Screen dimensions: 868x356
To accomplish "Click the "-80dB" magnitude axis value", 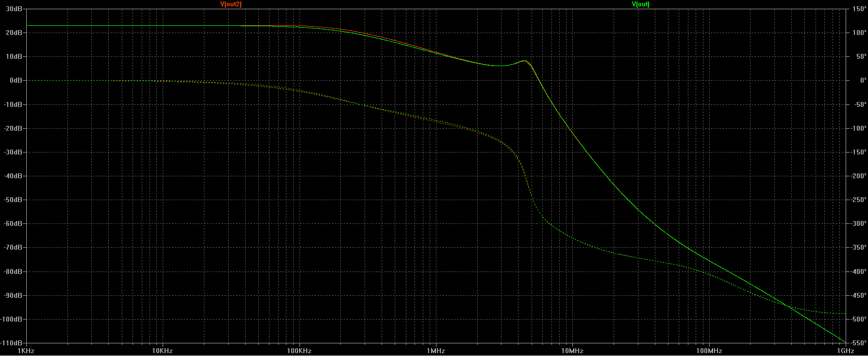I will (x=13, y=271).
